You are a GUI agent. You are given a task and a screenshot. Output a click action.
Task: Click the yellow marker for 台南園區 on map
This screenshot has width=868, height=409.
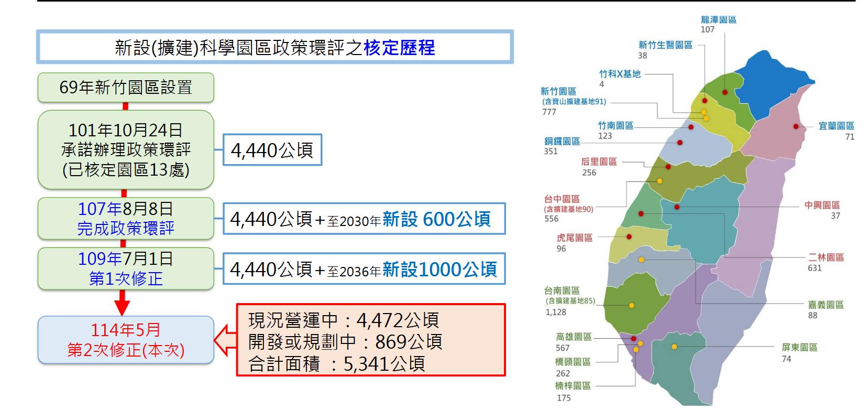pyautogui.click(x=631, y=305)
